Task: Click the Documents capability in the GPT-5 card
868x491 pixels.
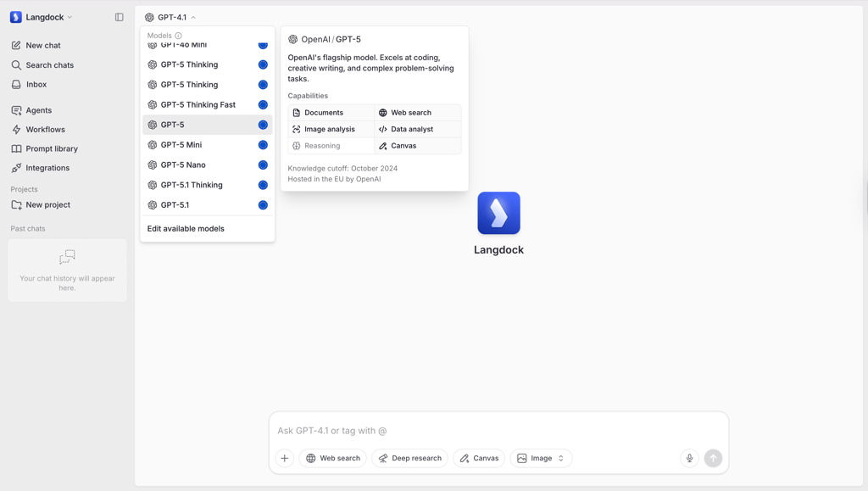Action: point(331,113)
